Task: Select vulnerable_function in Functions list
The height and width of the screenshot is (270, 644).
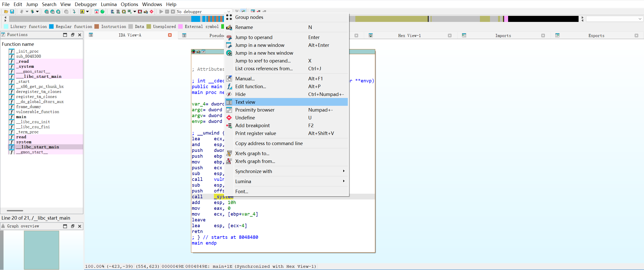Action: [x=38, y=112]
